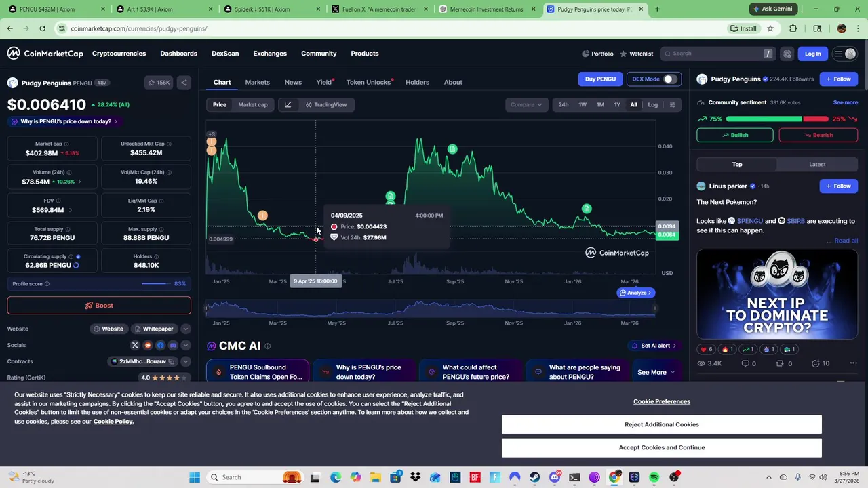Open browser extensions puzzle icon

click(x=793, y=28)
